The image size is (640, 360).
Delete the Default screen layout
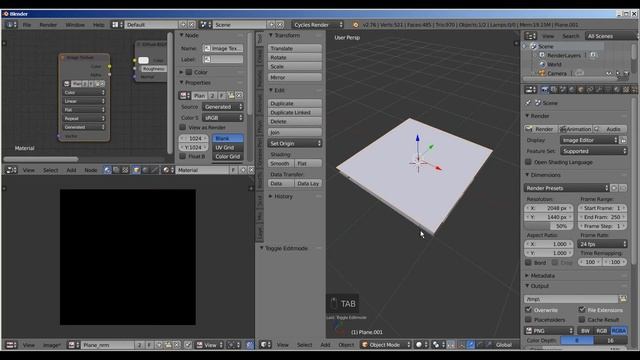pos(191,24)
